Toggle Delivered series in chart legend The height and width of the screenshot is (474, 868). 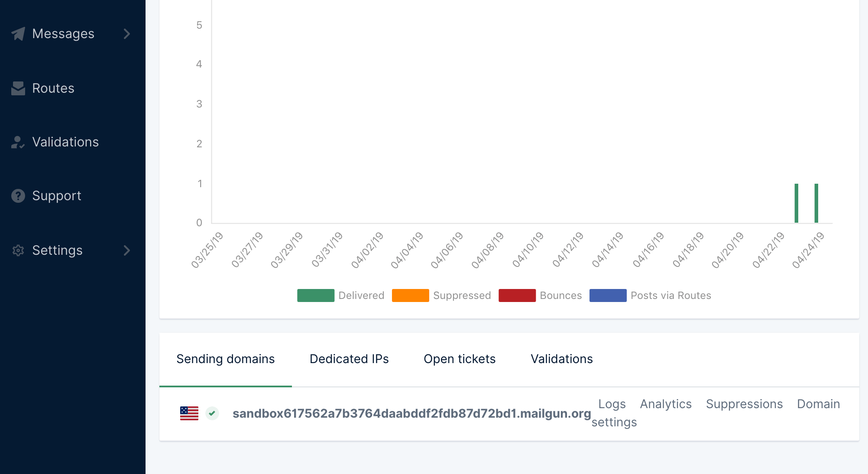[340, 295]
